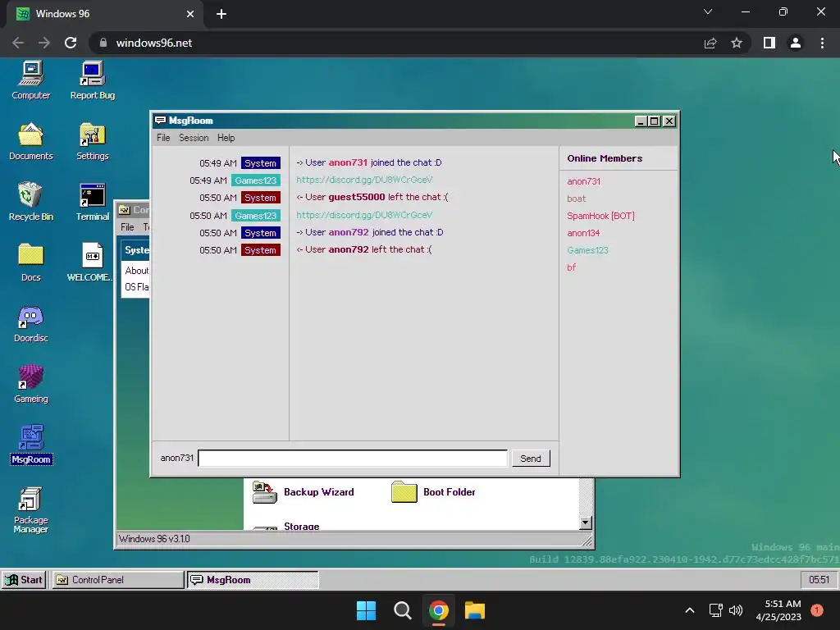The image size is (840, 630).
Task: Select boat in Online Members
Action: [x=577, y=199]
